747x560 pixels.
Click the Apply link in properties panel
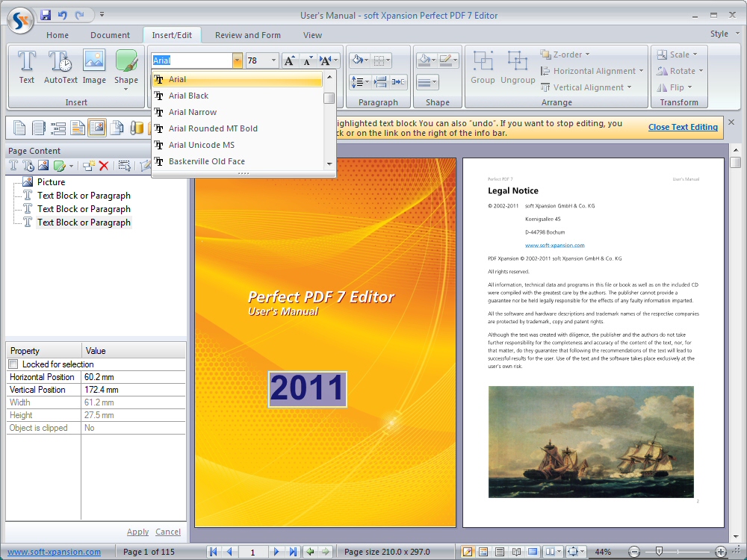click(137, 532)
